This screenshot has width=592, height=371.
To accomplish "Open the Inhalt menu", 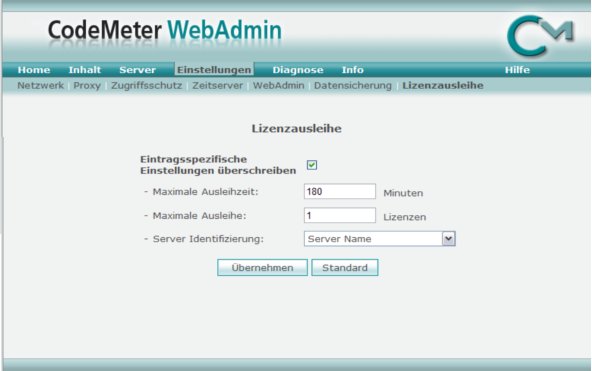I will click(x=85, y=70).
